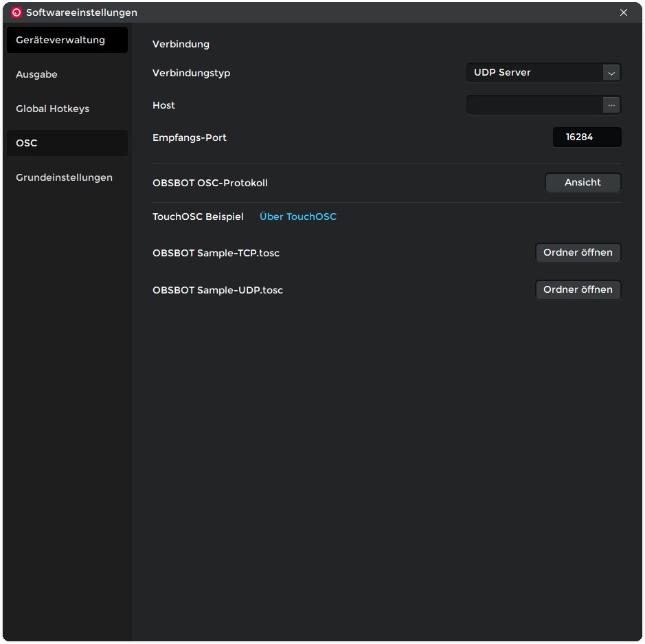645x644 pixels.
Task: Open folder for OBSBOT Sample-UDP.tosc
Action: (x=578, y=290)
